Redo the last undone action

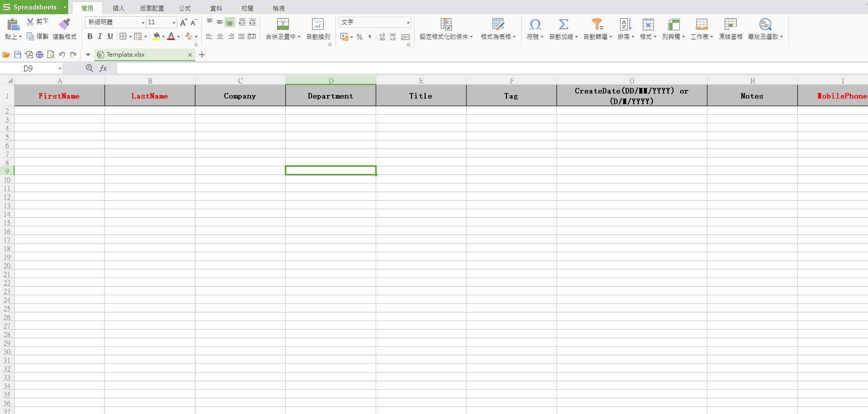point(73,55)
